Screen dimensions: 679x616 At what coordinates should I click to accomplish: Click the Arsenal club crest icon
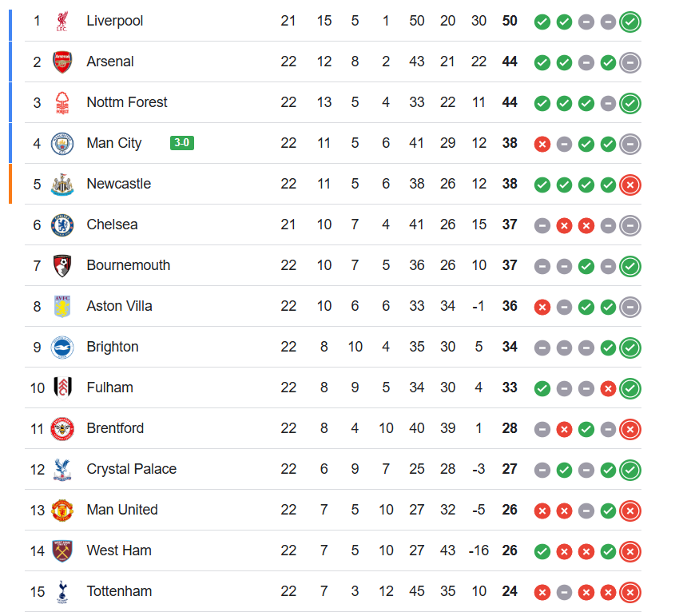click(x=62, y=62)
